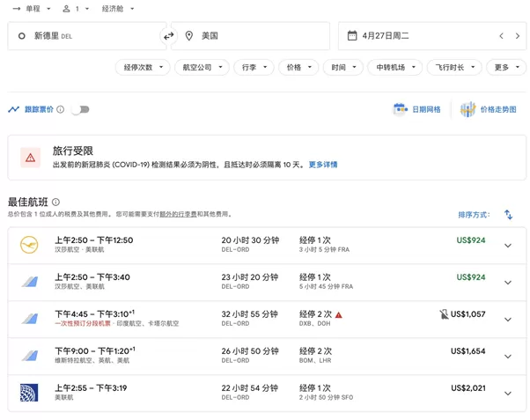Open the 日期网格 date grid
Image resolution: width=530 pixels, height=420 pixels.
click(x=417, y=109)
